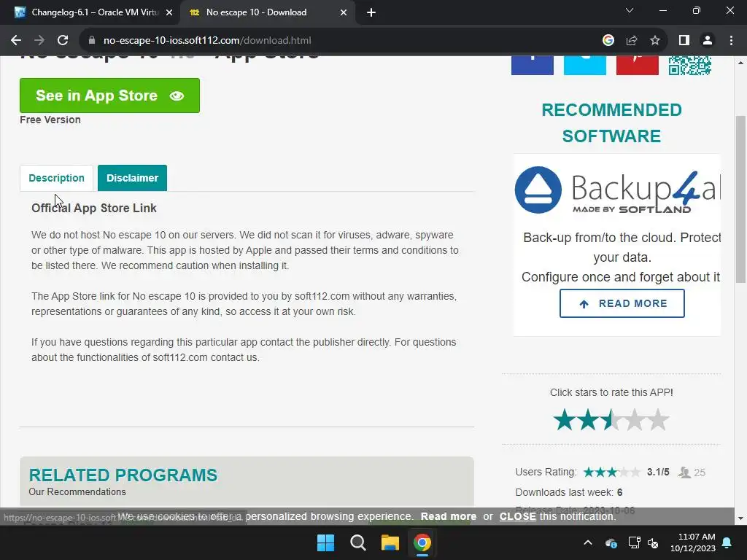Click scrollbar down arrow
747x560 pixels.
[741, 518]
